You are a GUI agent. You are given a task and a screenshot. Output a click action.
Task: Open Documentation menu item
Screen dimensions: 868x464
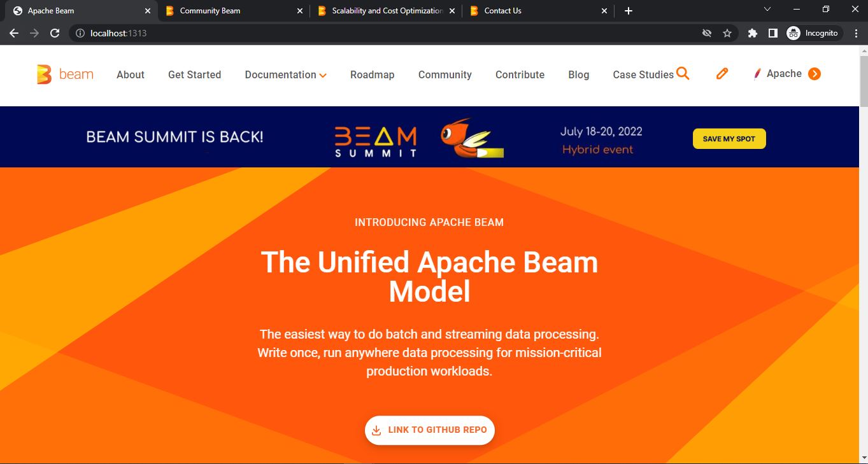(x=280, y=74)
